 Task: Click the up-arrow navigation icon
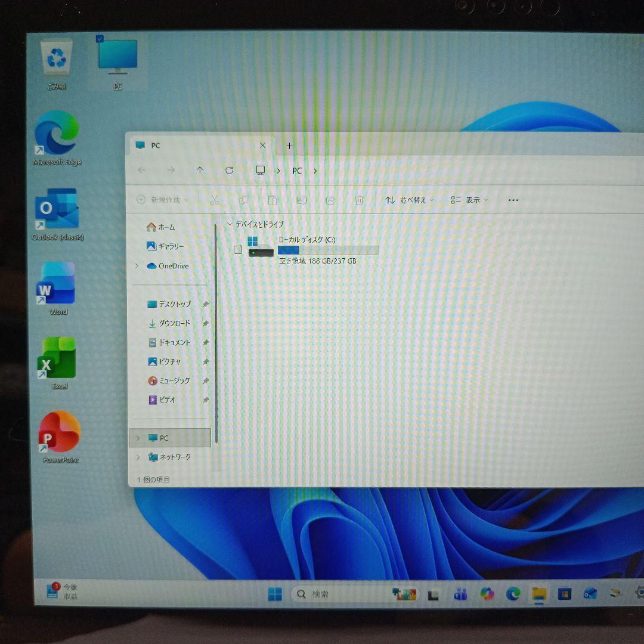click(x=200, y=171)
